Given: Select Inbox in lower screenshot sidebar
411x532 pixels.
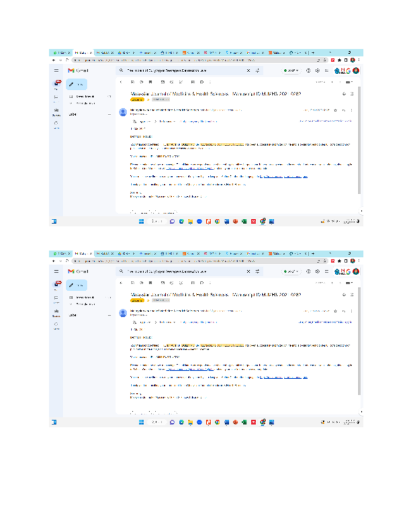Looking at the screenshot, I should click(90, 297).
